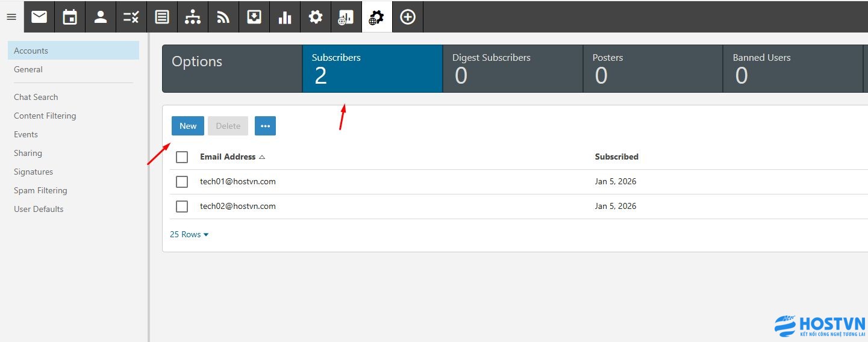Open the Notes icon

tap(162, 17)
